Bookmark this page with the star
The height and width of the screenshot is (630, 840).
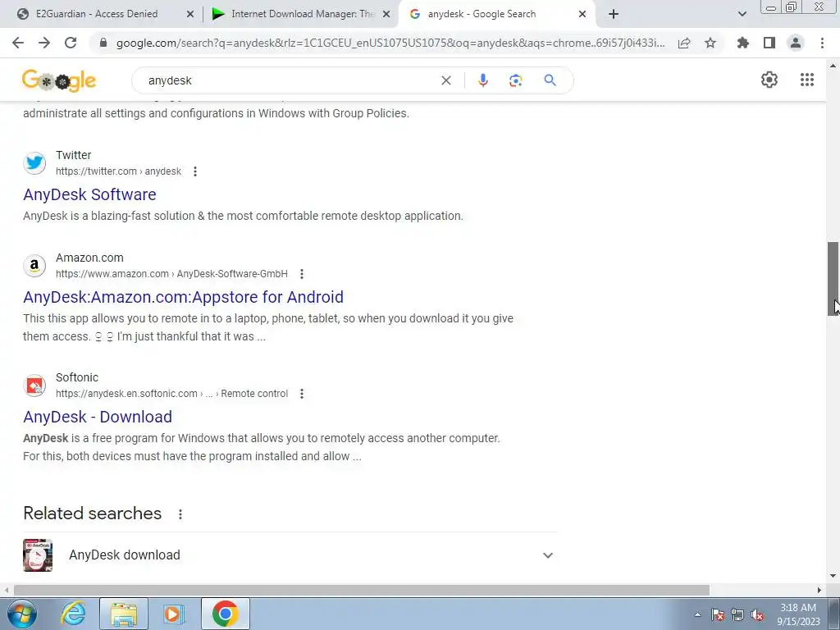(x=710, y=43)
